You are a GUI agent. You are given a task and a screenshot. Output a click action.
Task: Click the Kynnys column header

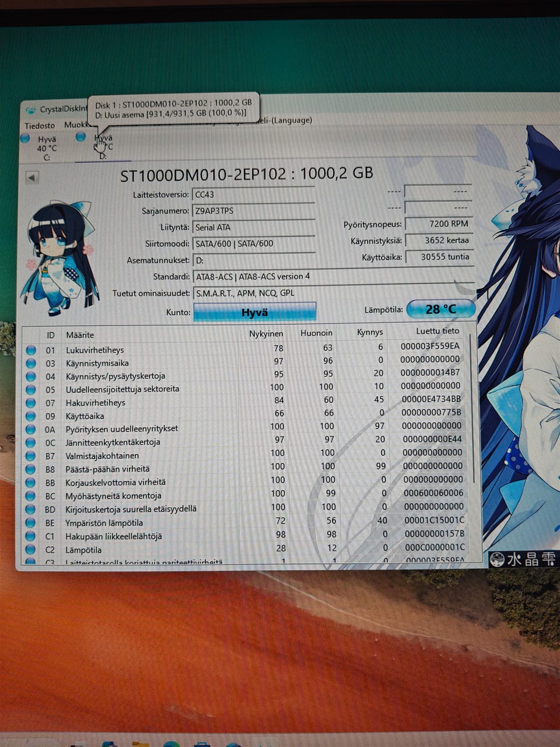pos(370,331)
